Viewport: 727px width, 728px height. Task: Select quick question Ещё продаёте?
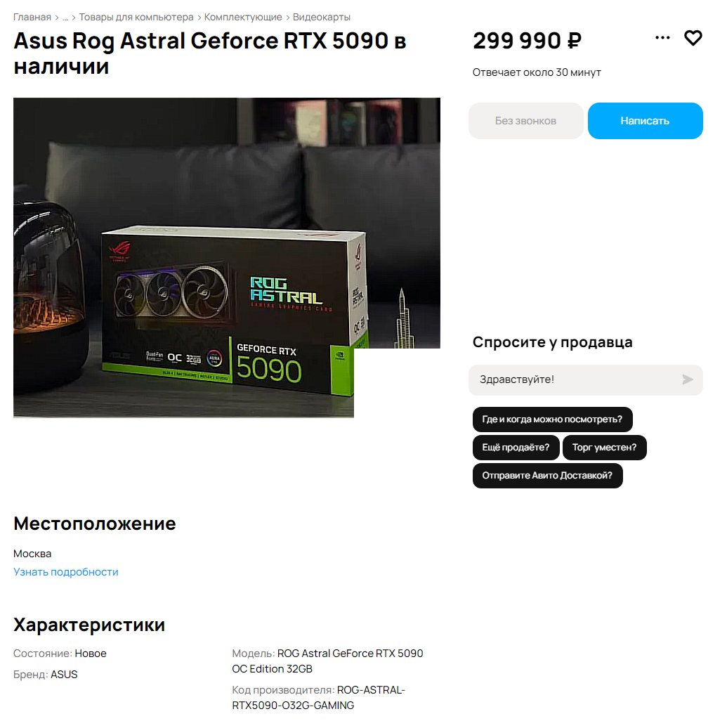(516, 448)
